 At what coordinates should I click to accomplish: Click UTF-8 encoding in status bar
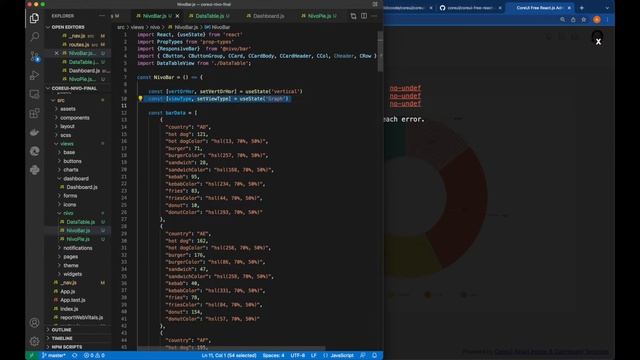point(298,356)
